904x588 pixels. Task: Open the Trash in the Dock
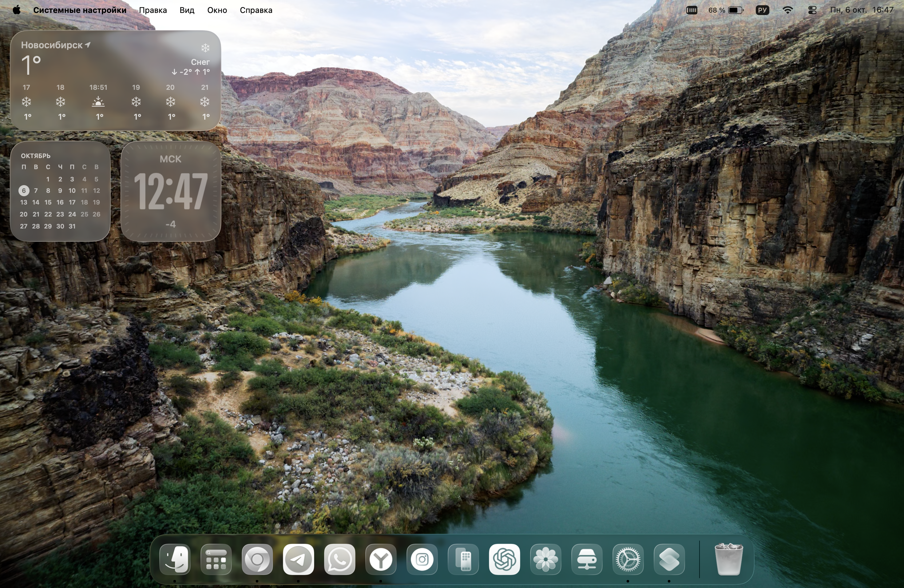coord(728,559)
